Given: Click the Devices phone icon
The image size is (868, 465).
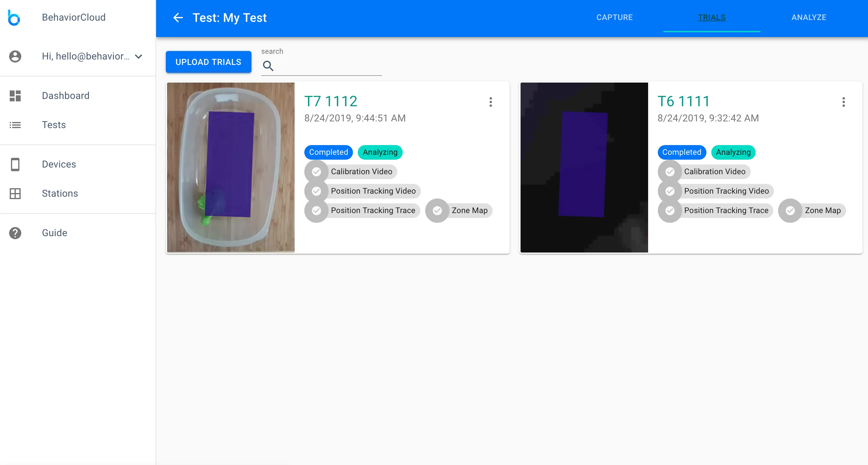Looking at the screenshot, I should click(15, 164).
